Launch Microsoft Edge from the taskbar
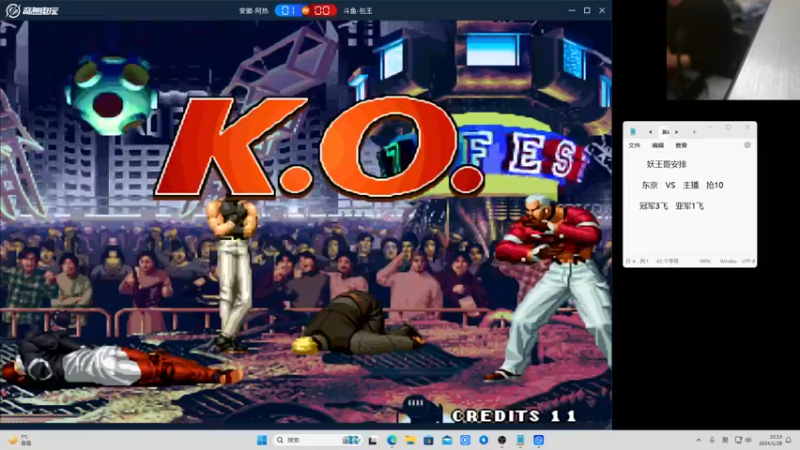Viewport: 800px width, 450px height. [x=392, y=440]
